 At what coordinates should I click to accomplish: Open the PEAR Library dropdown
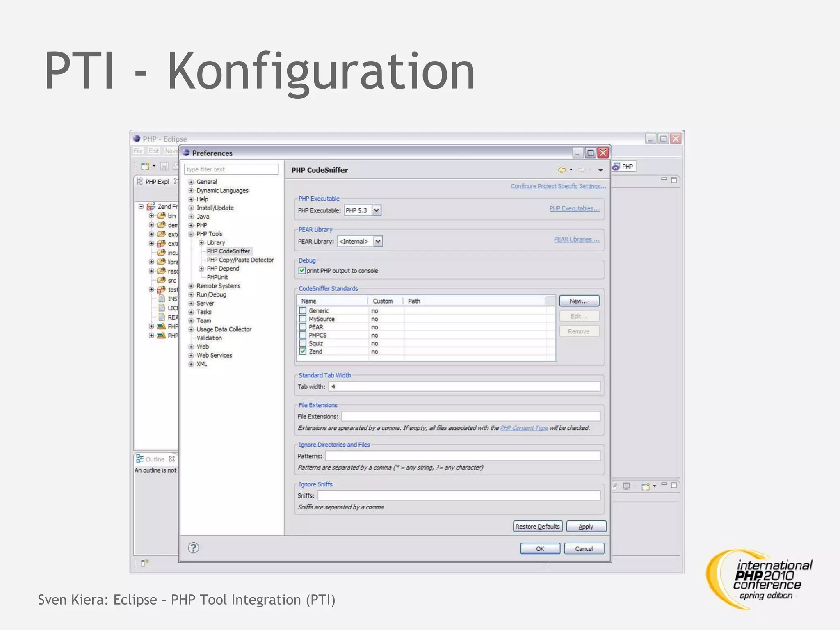[378, 241]
